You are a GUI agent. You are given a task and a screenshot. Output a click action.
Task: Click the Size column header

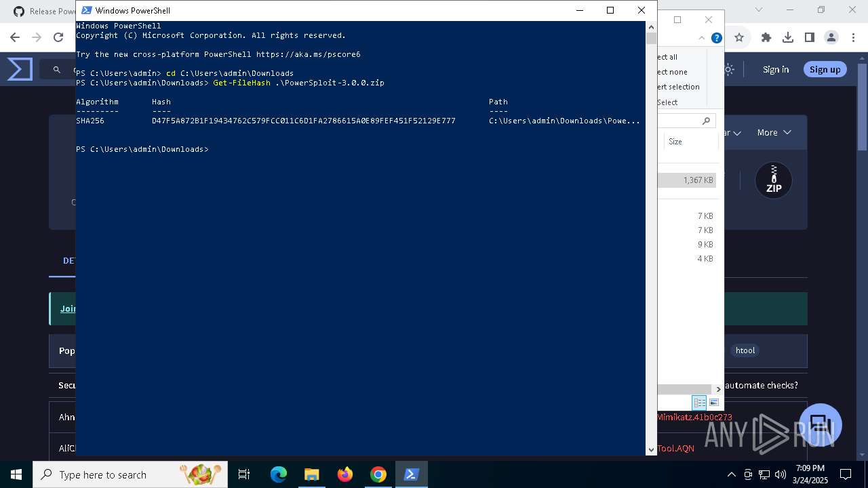(690, 142)
